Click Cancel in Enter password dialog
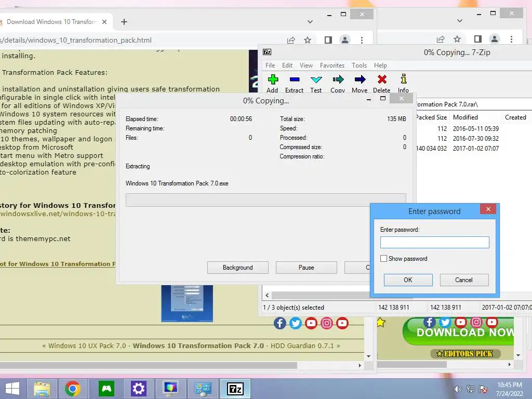The height and width of the screenshot is (399, 532). (x=464, y=280)
